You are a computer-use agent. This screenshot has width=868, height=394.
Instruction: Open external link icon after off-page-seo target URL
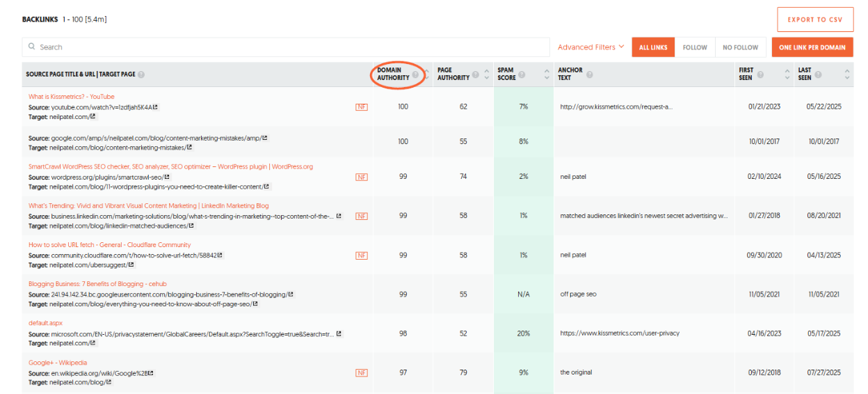(255, 304)
